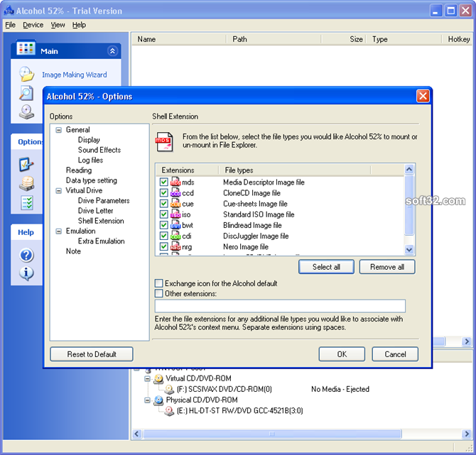Screen dimensions: 476x455
Task: Click the Other extensions text field
Action: tap(280, 306)
